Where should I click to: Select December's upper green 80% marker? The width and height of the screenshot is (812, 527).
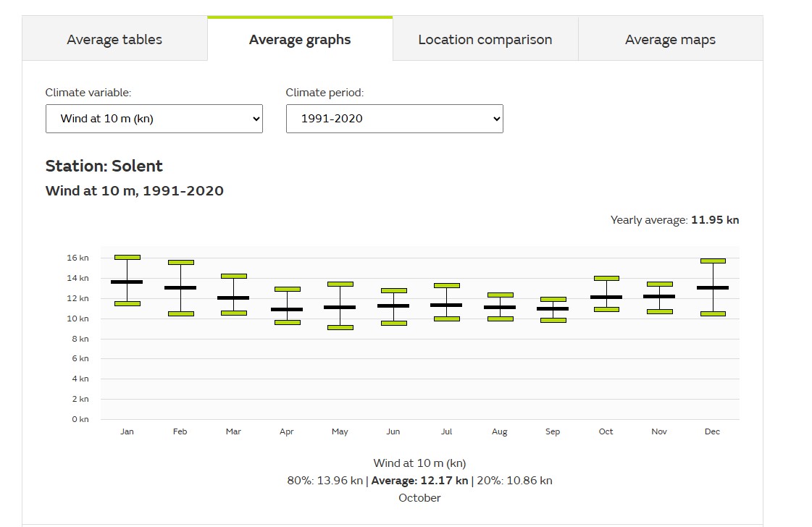coord(713,261)
